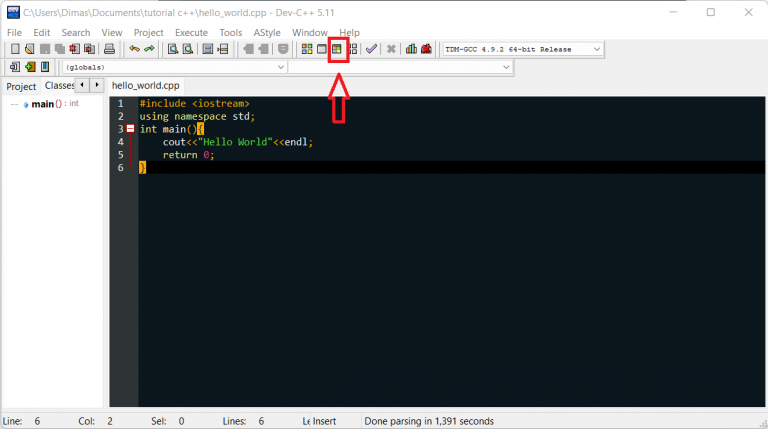
Task: Open the (globals) scope dropdown
Action: (x=174, y=67)
